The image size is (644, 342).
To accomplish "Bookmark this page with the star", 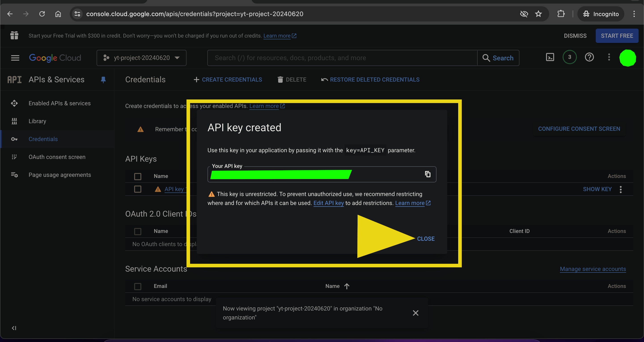I will coord(538,14).
